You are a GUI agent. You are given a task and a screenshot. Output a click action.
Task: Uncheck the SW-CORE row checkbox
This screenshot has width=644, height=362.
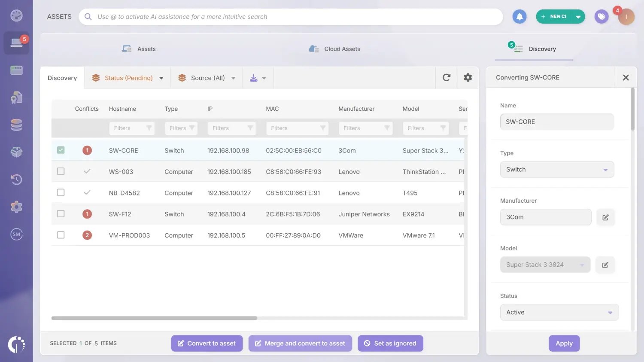pyautogui.click(x=61, y=150)
